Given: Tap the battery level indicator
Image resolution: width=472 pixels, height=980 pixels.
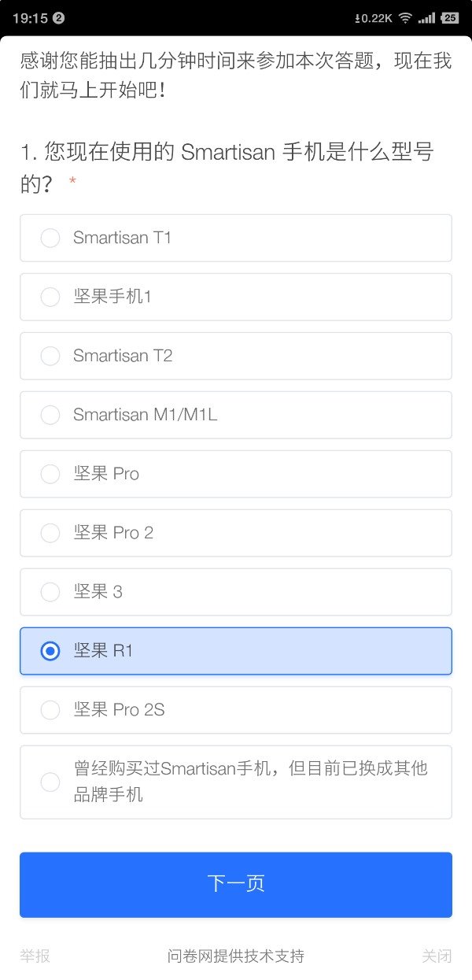Looking at the screenshot, I should pos(450,18).
